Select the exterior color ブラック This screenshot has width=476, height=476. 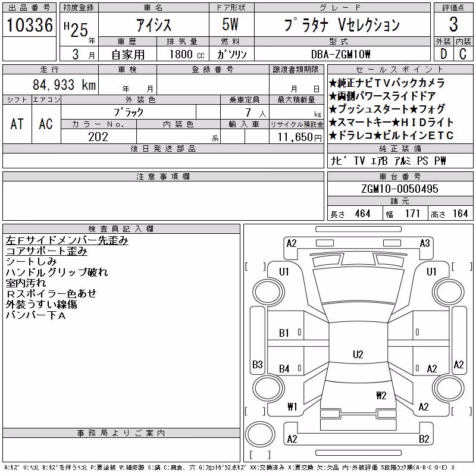(129, 112)
